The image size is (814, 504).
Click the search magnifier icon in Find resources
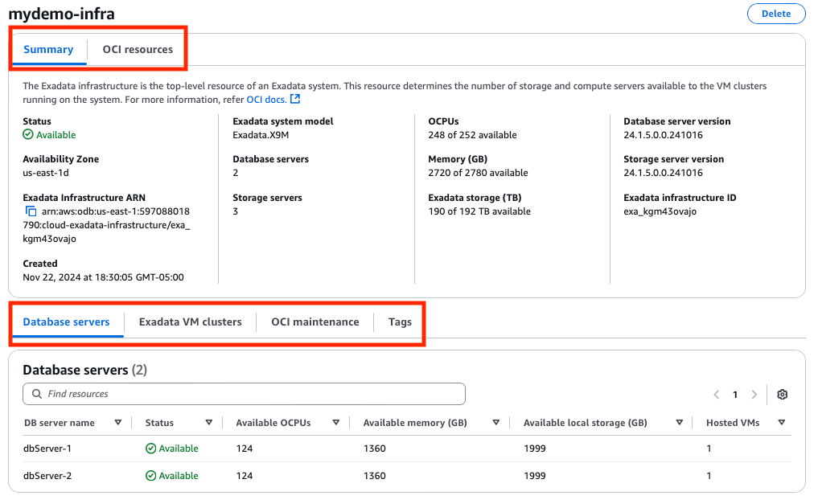pyautogui.click(x=37, y=394)
